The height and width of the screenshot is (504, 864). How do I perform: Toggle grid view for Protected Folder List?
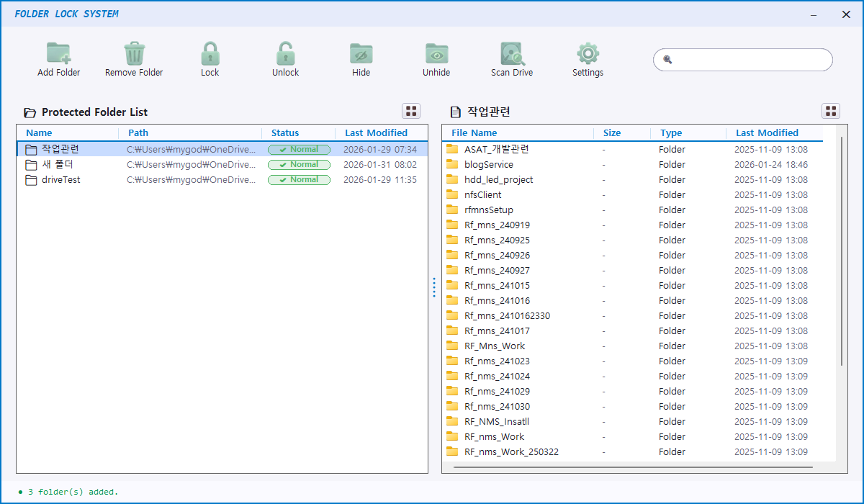pyautogui.click(x=411, y=111)
